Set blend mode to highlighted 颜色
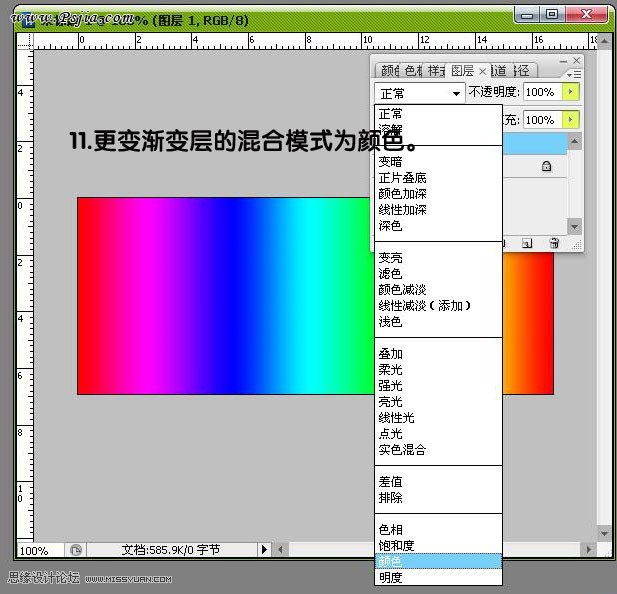This screenshot has width=617, height=594. pos(438,561)
